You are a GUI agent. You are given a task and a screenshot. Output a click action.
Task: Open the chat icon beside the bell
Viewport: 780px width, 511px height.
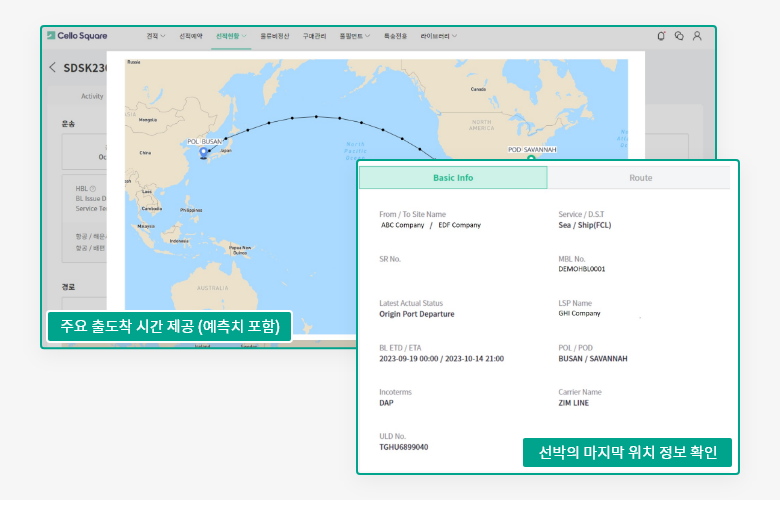679,36
